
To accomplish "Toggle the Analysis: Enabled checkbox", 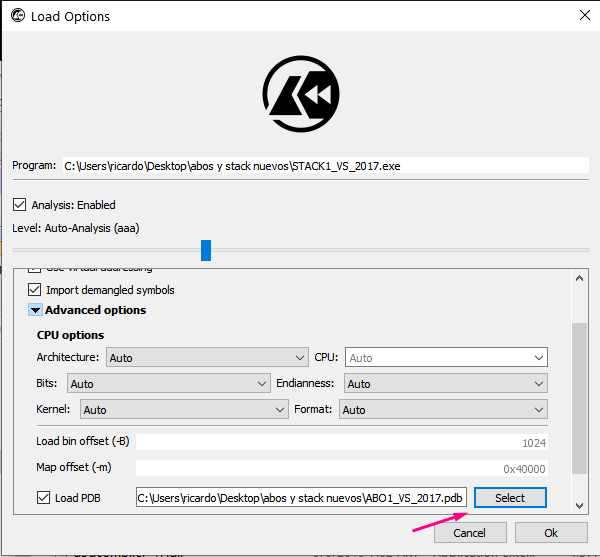I will tap(20, 205).
